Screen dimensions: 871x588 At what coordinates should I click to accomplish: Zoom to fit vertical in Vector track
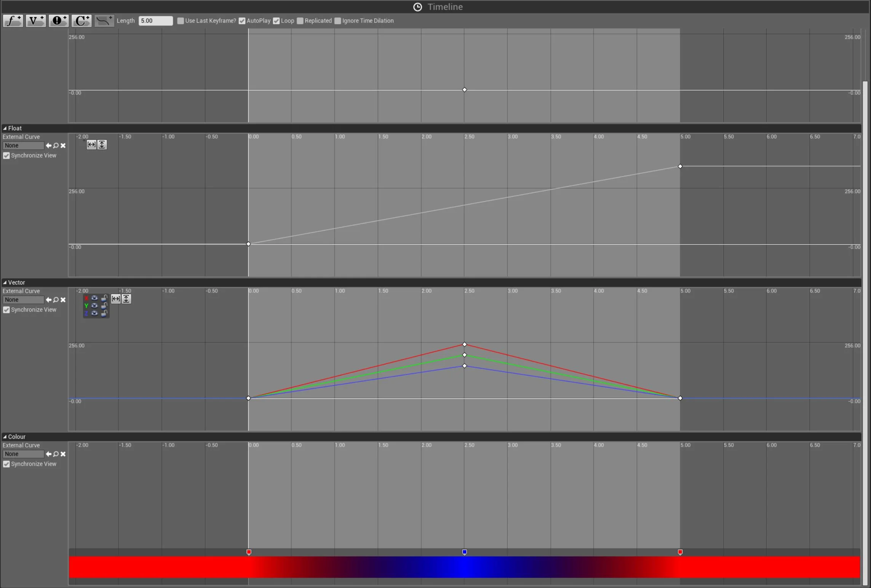[x=126, y=299]
